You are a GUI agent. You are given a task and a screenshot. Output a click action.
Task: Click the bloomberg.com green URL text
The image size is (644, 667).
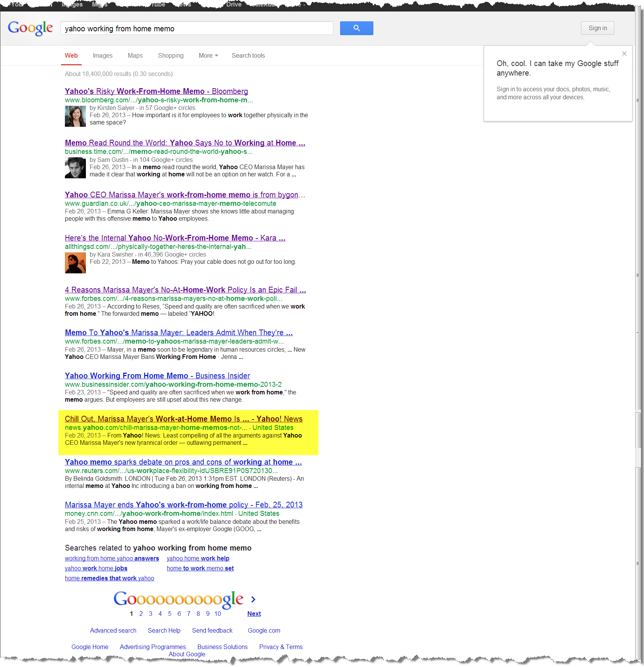click(x=159, y=100)
